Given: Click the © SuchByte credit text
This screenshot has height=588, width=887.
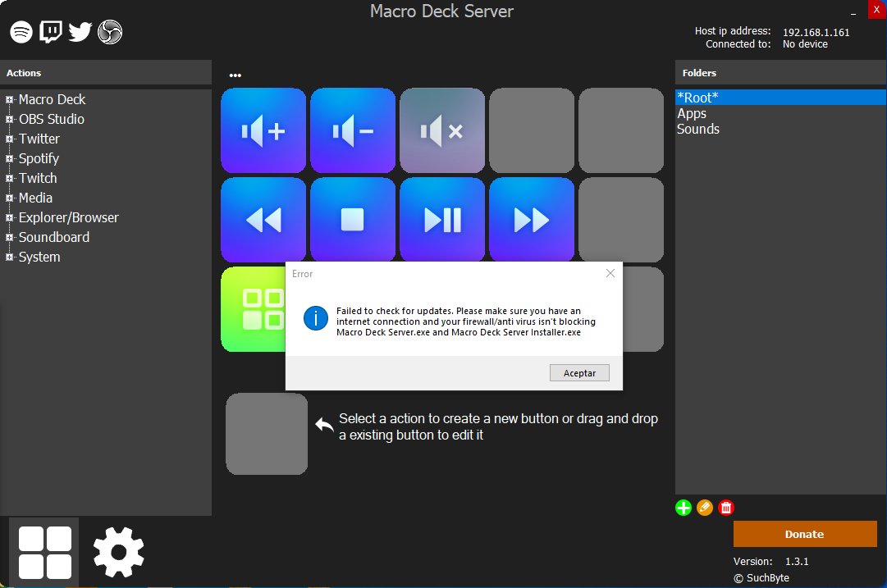Looking at the screenshot, I should tap(761, 578).
